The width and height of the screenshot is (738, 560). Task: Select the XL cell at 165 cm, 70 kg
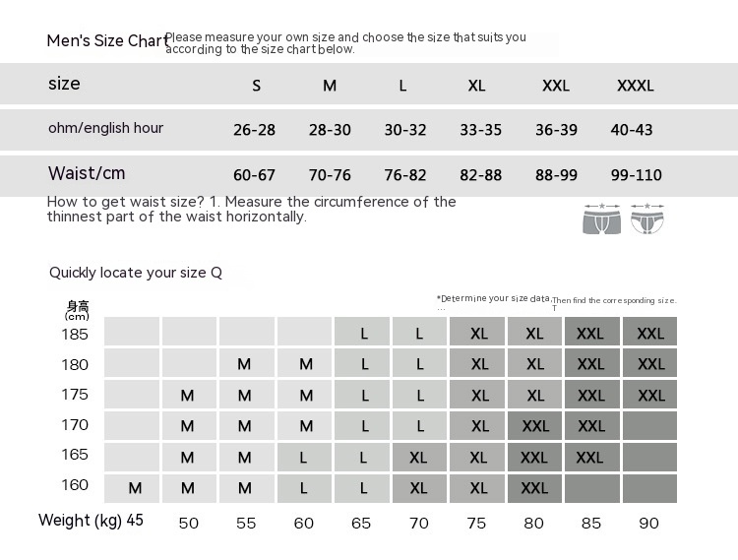pos(419,458)
